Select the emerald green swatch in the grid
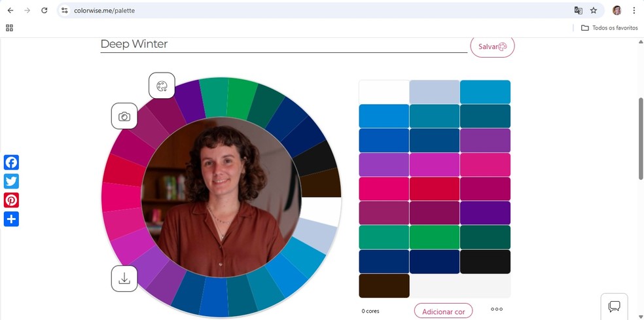 [435, 238]
